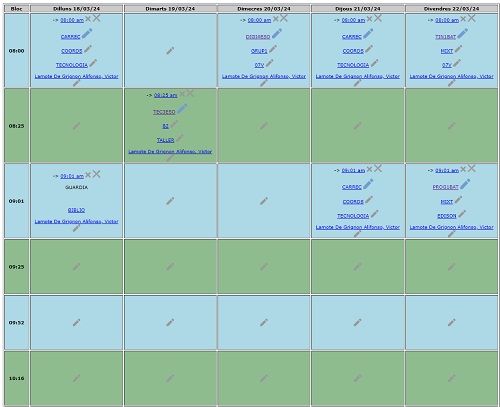500x407 pixels.
Task: Open teacher name link in Dimecres 08:00 cell
Action: tap(264, 76)
